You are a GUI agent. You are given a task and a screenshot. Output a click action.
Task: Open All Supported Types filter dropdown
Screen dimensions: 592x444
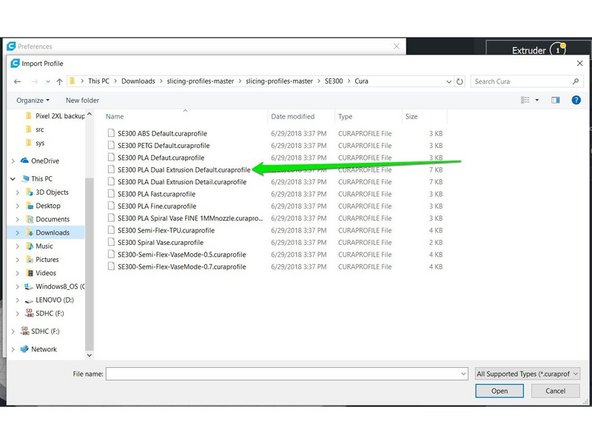pos(527,374)
